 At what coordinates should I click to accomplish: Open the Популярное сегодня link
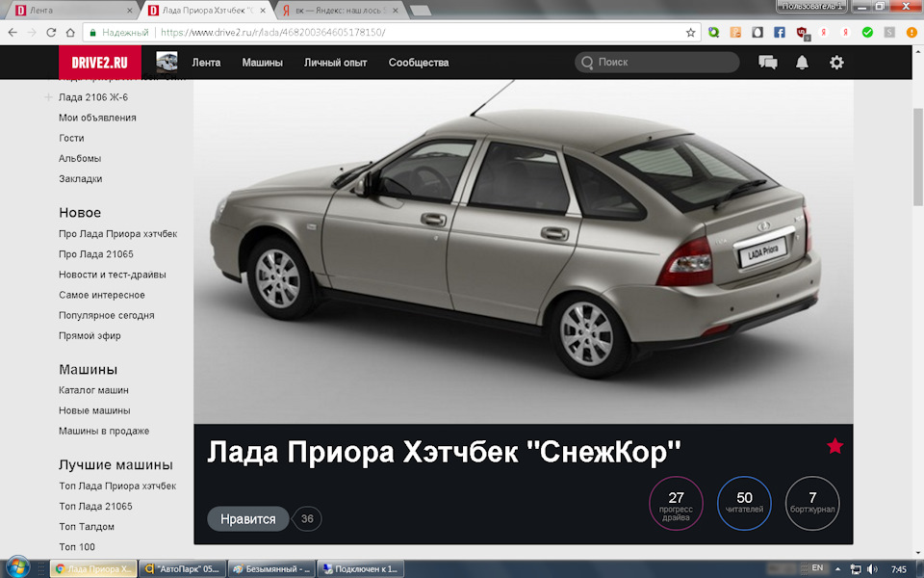coord(106,316)
